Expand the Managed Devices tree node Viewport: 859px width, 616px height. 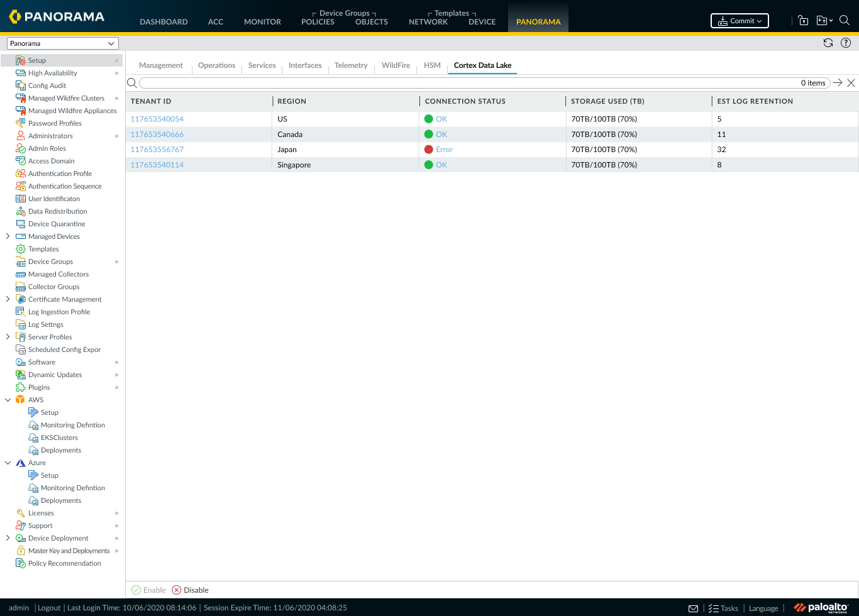tap(8, 236)
